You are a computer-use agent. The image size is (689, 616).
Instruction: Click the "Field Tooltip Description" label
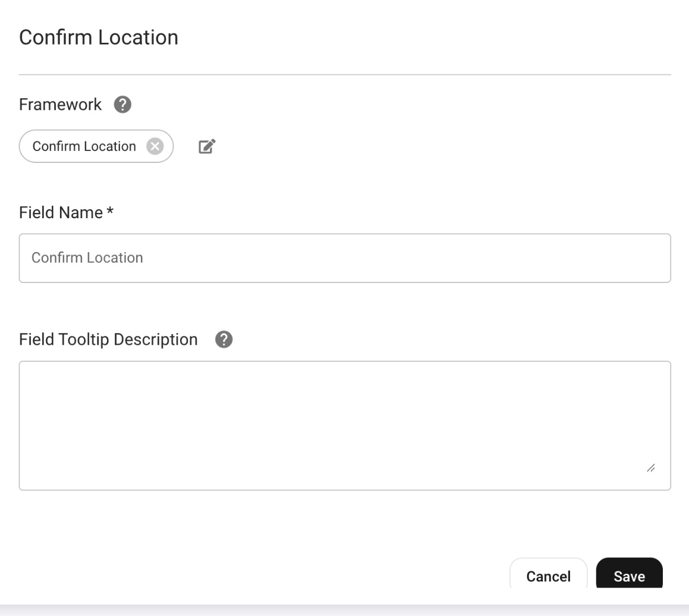tap(108, 340)
